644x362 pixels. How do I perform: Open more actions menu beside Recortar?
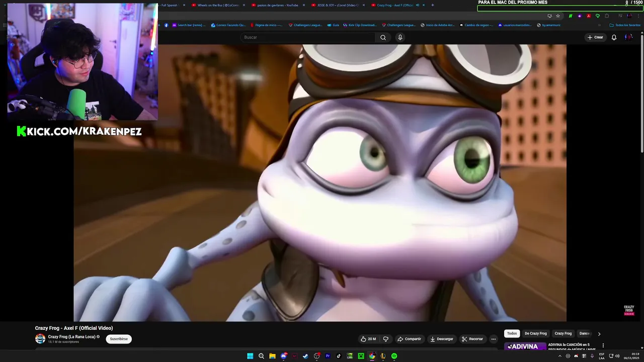[493, 339]
